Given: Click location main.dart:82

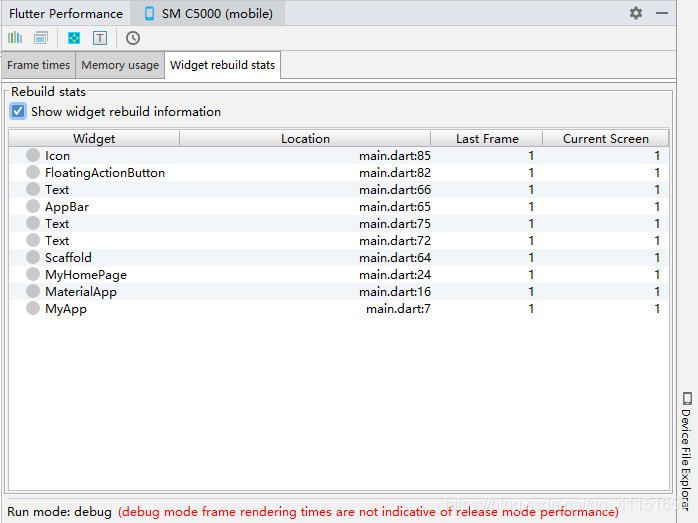Looking at the screenshot, I should (x=395, y=173).
